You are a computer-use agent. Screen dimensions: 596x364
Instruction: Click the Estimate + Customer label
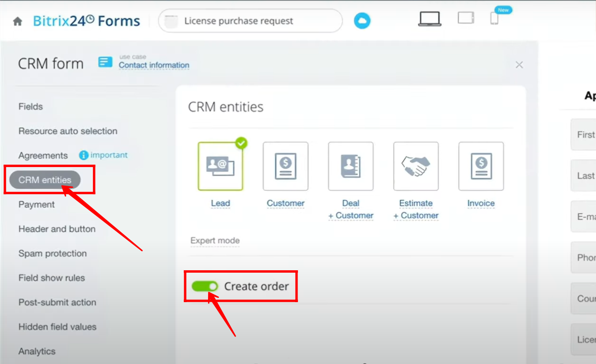pyautogui.click(x=416, y=209)
